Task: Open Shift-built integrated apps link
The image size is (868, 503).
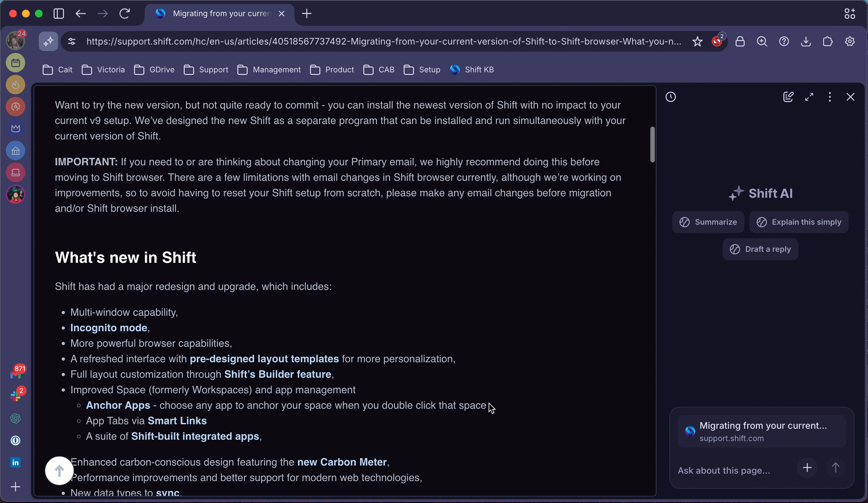Action: click(x=195, y=436)
